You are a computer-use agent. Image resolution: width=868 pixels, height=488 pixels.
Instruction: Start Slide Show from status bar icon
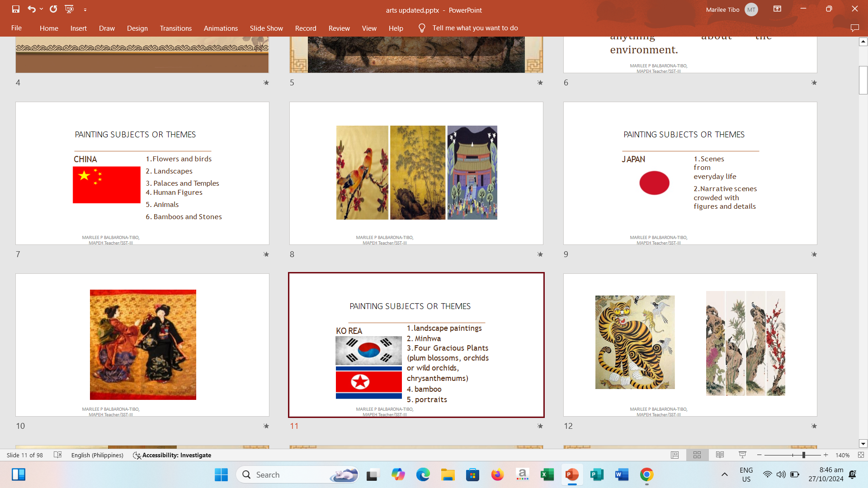click(742, 455)
